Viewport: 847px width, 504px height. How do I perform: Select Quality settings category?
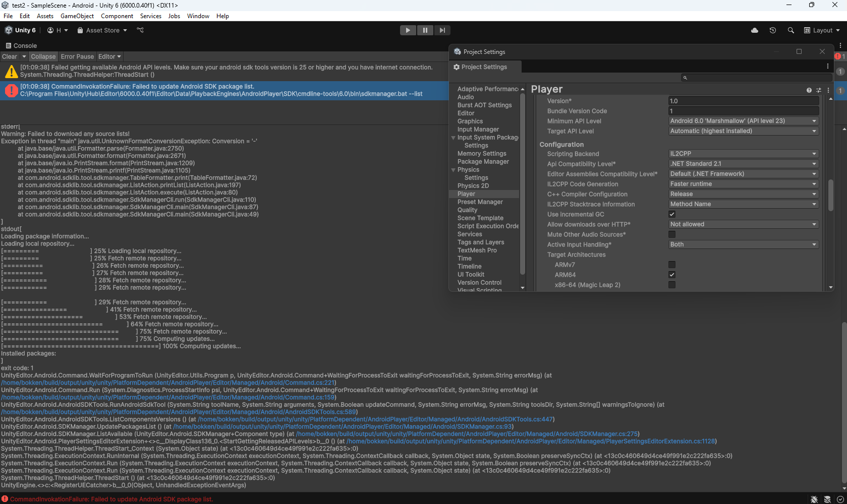(x=467, y=210)
